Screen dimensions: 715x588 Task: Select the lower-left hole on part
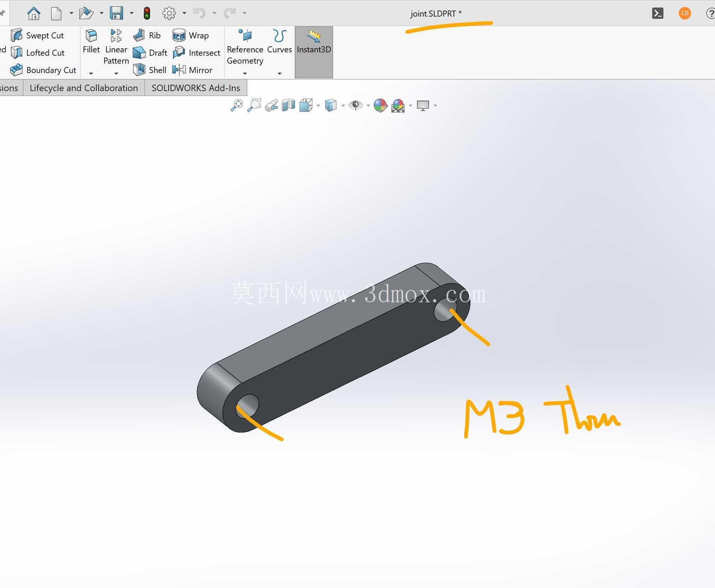[247, 406]
